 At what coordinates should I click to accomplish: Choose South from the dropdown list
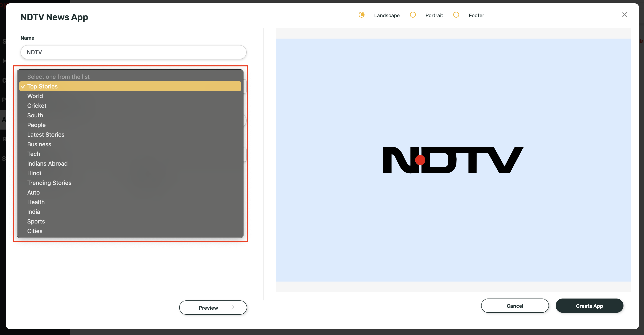point(130,115)
